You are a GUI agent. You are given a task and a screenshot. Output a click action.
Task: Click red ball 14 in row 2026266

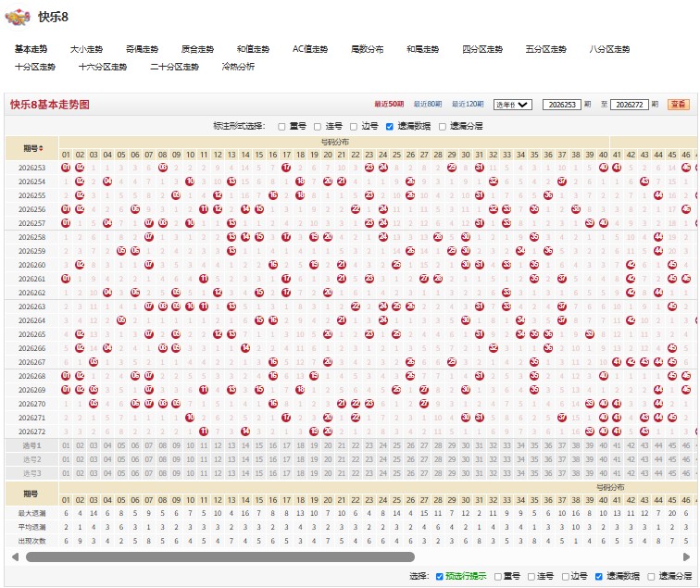245,348
